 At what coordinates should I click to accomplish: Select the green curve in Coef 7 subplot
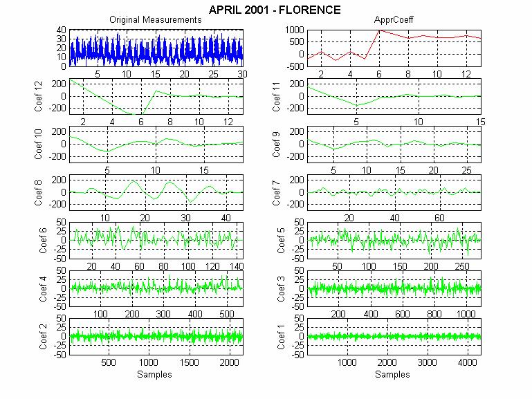tap(394, 192)
